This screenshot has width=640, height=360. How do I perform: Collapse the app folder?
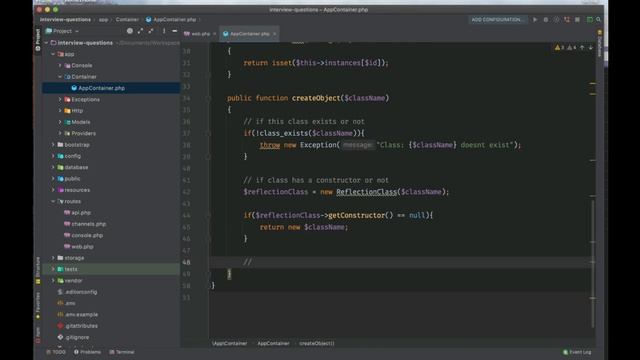point(53,54)
